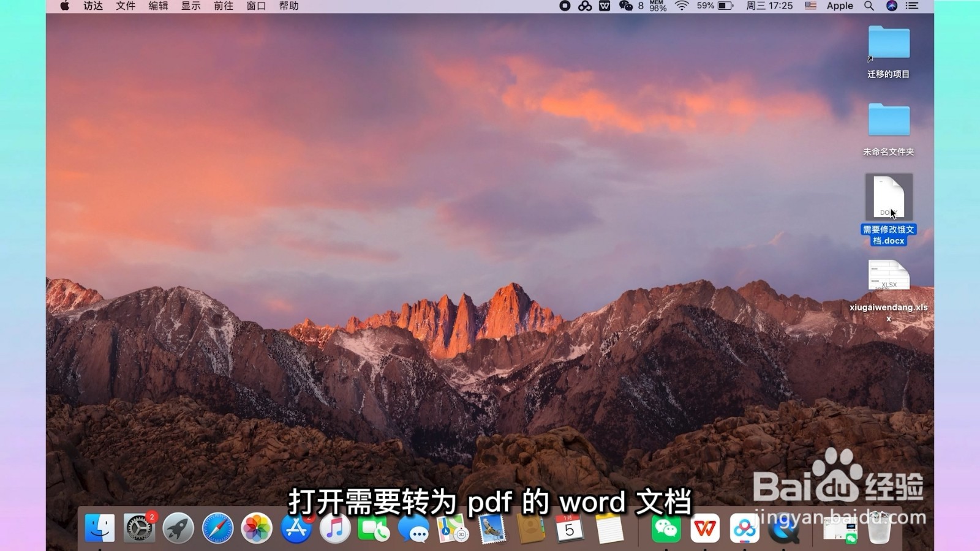Open QuickTime Player from the Dock
The height and width of the screenshot is (551, 980).
(x=783, y=530)
